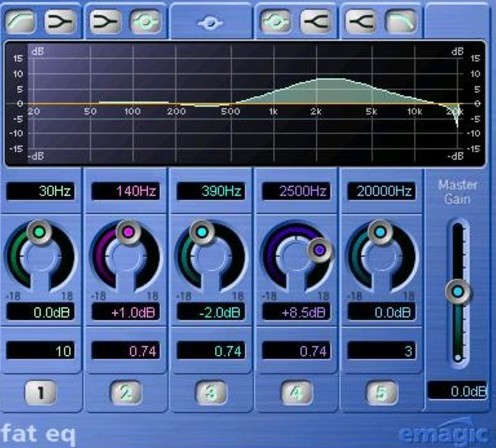The height and width of the screenshot is (448, 496).
Task: Click the 2500Hz frequency field
Action: 296,191
